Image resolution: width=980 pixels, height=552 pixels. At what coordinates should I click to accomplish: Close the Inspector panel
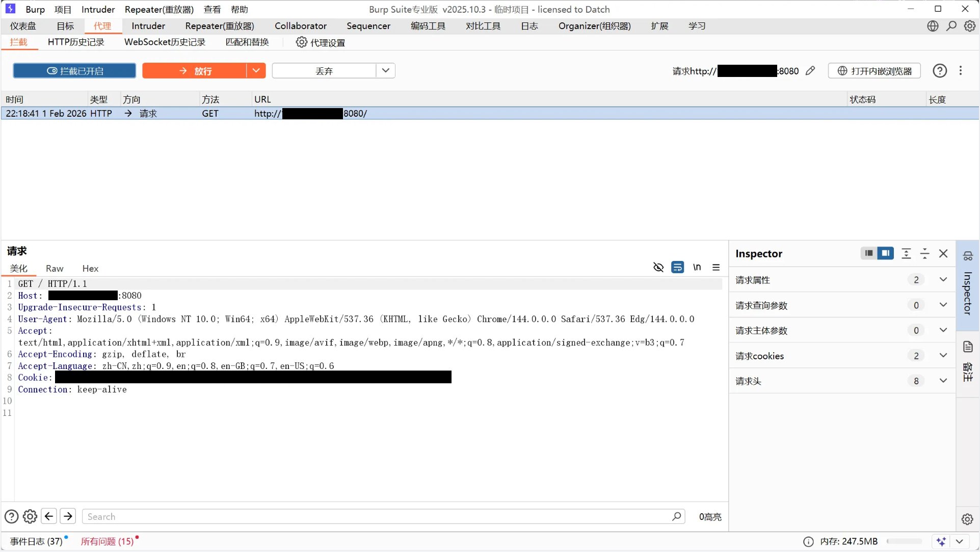click(943, 253)
